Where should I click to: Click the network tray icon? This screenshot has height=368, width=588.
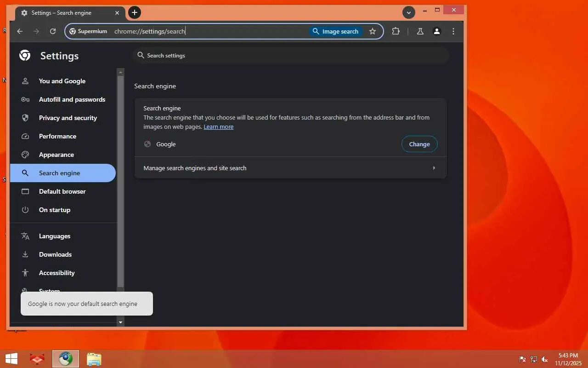[x=534, y=359]
